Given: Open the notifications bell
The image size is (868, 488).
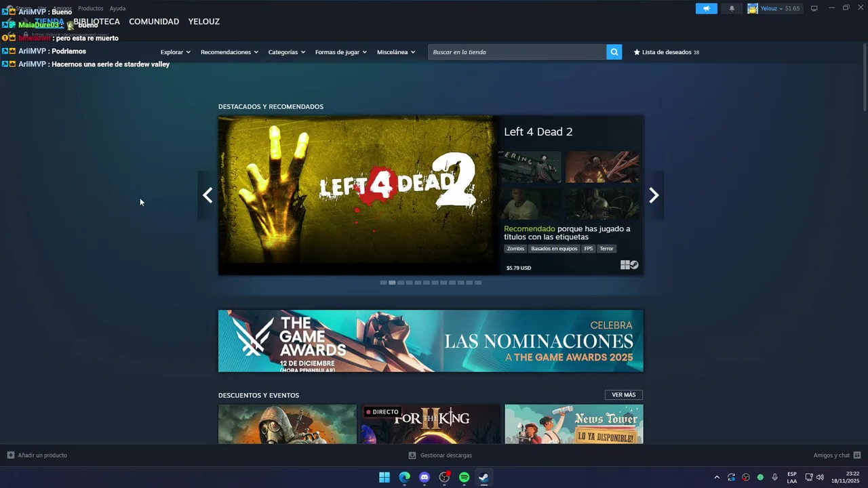Looking at the screenshot, I should [732, 8].
